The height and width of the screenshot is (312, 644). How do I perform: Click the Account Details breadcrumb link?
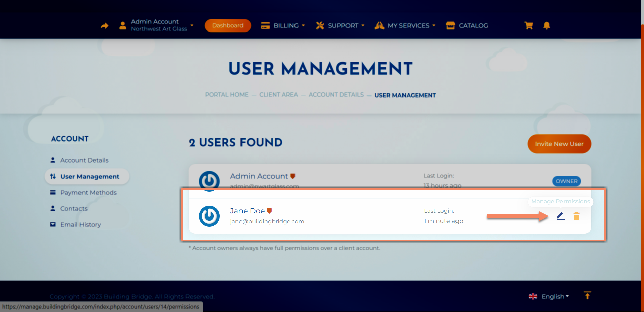click(336, 95)
